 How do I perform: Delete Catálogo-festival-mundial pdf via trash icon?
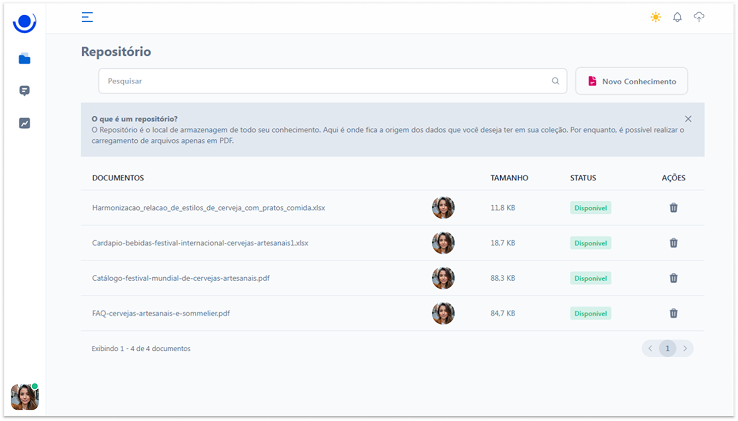coord(673,278)
